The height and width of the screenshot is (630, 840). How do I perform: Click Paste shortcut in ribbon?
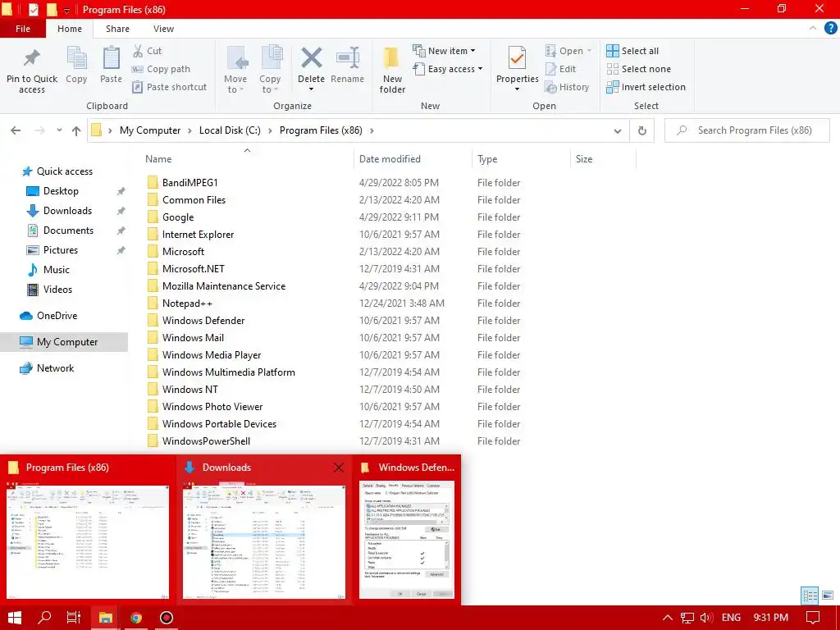169,87
